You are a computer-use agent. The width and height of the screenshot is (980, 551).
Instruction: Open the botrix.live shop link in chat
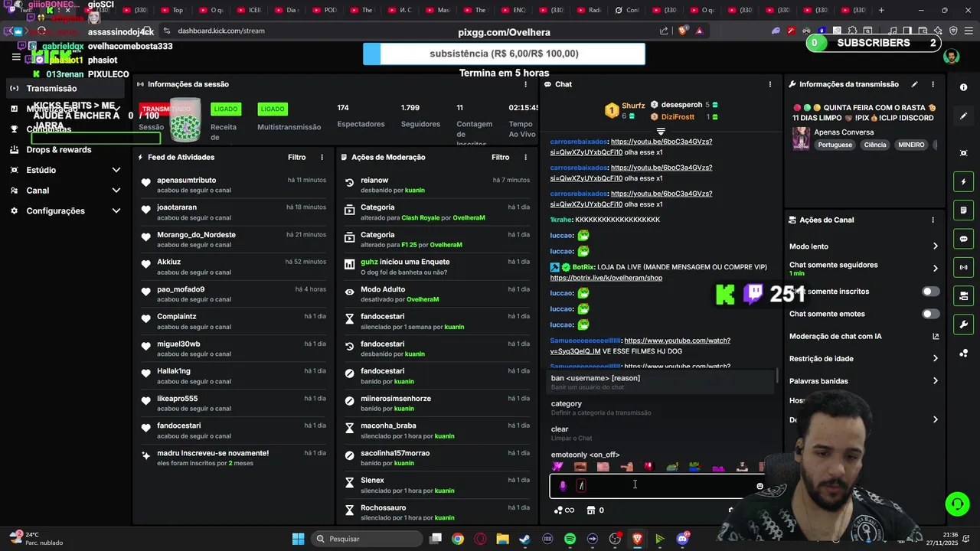tap(606, 278)
